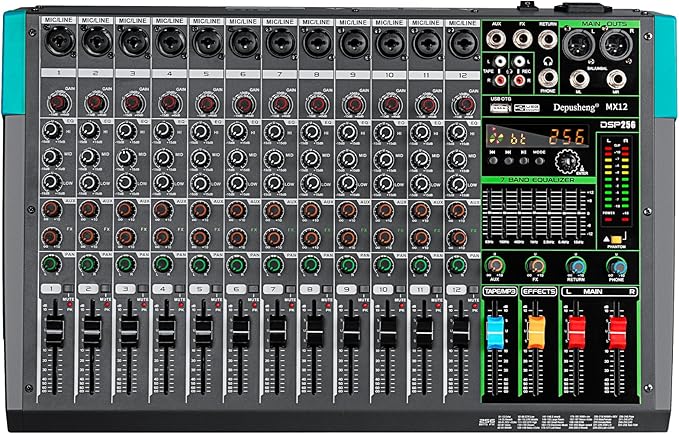Click the previous track button under the display
Image resolution: width=679 pixels, height=434 pixels.
pos(493,161)
